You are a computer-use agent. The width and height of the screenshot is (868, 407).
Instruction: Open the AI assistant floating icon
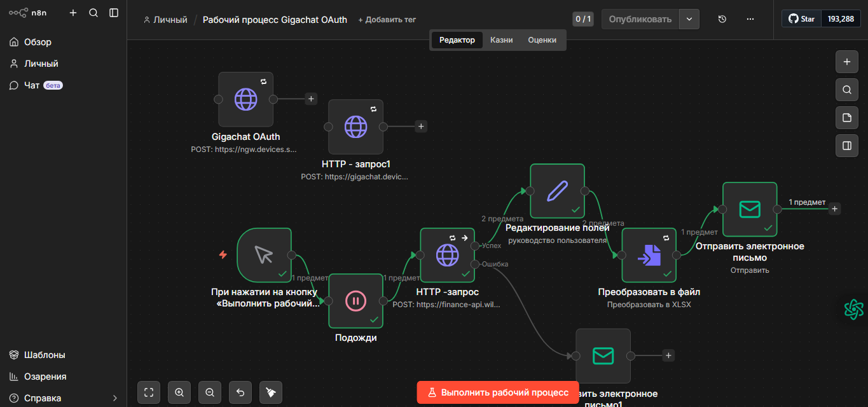tap(853, 310)
